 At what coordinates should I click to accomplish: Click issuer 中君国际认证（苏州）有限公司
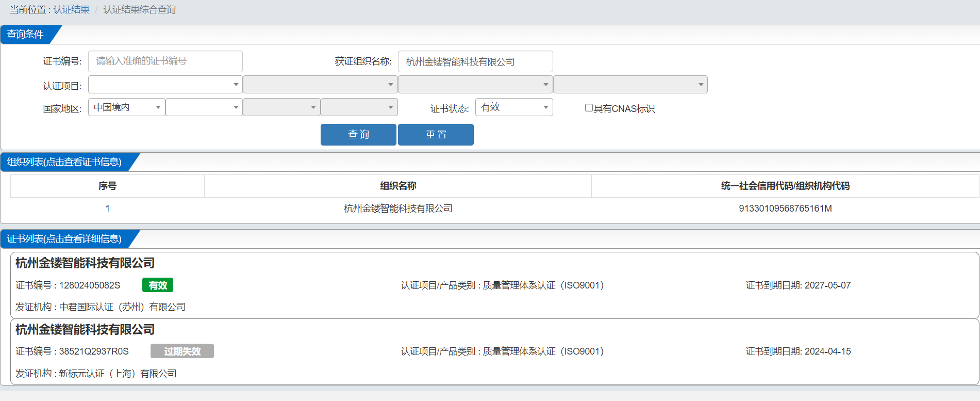click(122, 307)
